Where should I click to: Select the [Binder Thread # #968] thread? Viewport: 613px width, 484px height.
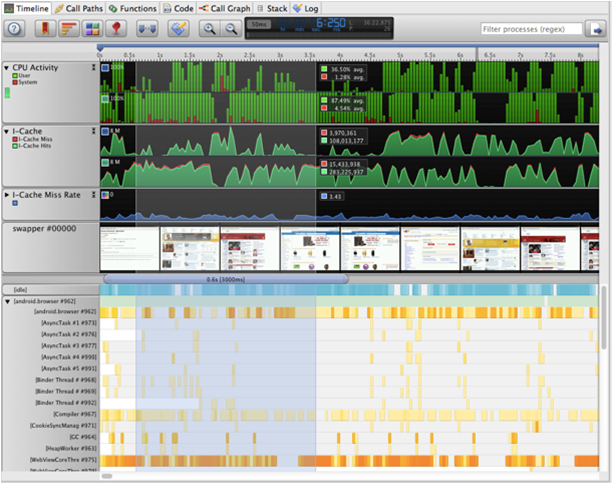pos(66,380)
